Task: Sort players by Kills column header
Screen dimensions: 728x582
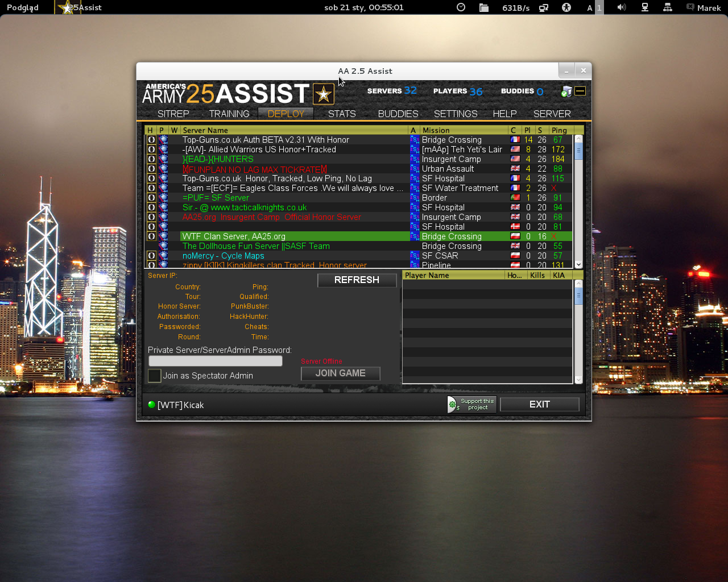Action: (x=538, y=275)
